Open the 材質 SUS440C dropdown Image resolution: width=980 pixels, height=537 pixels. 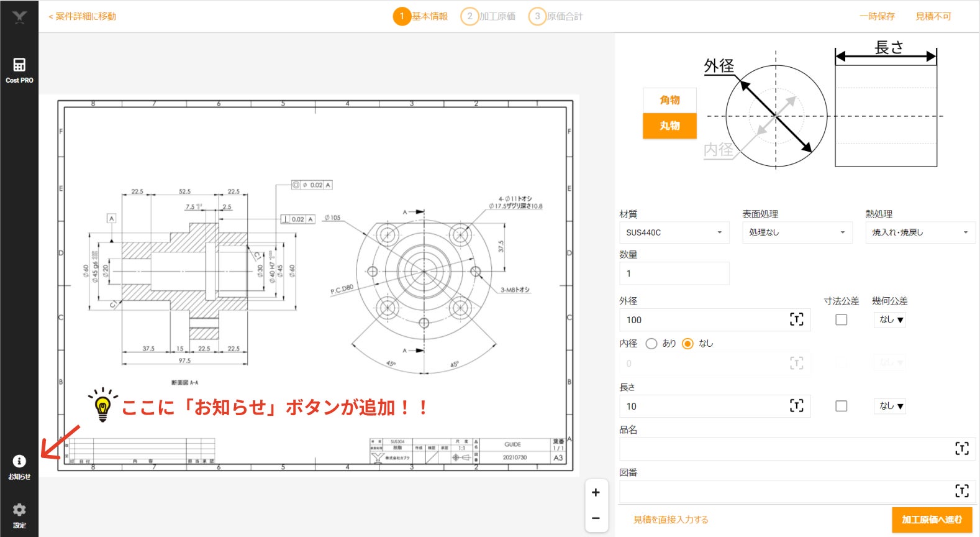pos(674,232)
